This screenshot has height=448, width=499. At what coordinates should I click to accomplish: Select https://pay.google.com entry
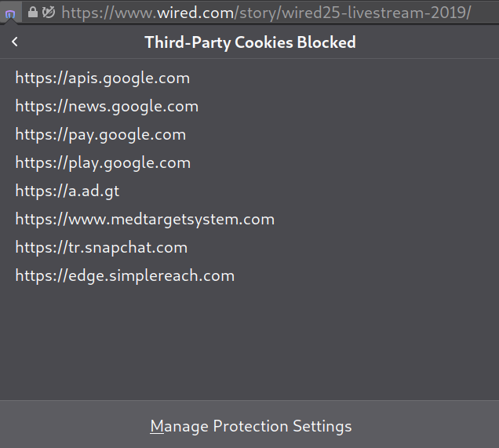[x=100, y=134]
